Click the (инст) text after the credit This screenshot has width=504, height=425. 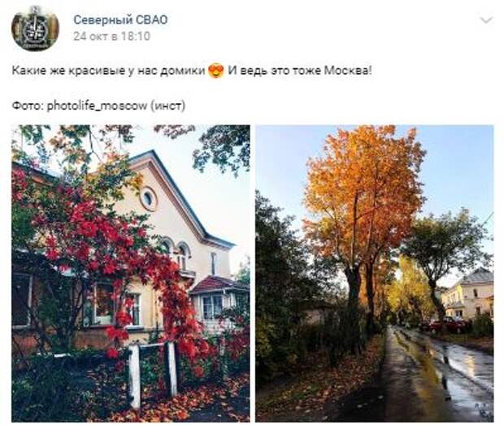tap(167, 106)
